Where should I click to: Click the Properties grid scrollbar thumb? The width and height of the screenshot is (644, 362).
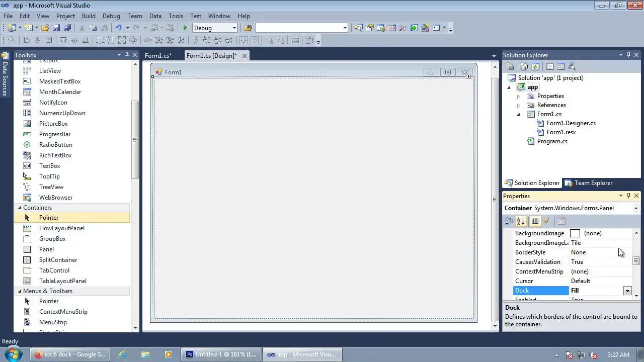pos(636,260)
